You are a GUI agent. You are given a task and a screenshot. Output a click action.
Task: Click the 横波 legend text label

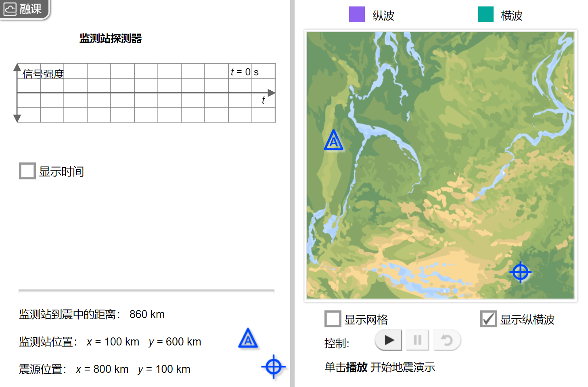point(511,16)
